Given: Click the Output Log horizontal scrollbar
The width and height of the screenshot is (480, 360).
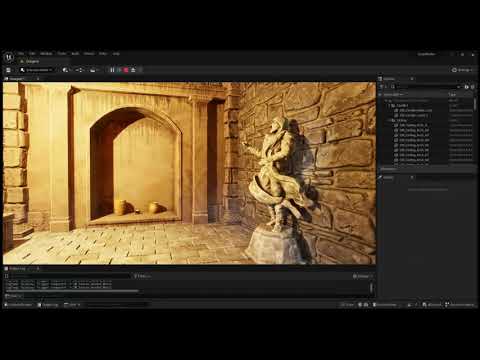Looking at the screenshot, I should pos(72,291).
